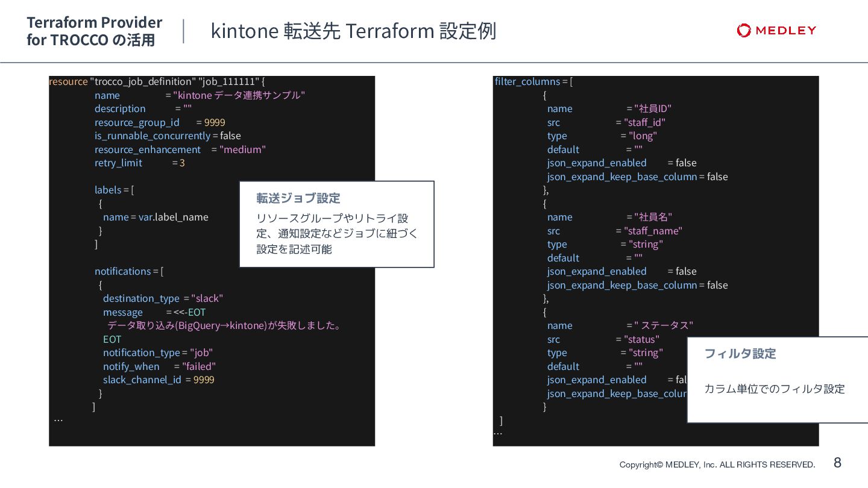Click 'is_runnable_concurrently = false' line
Screen dimensions: 868x488
coord(168,136)
